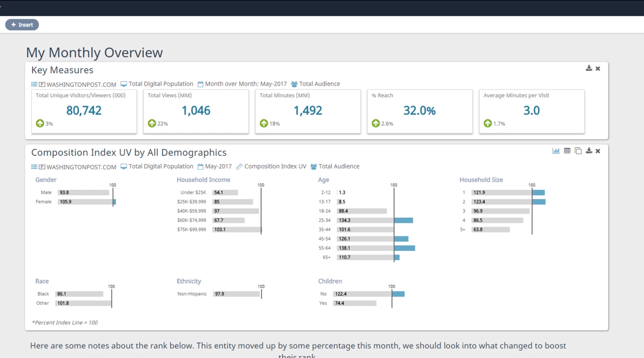This screenshot has height=358, width=644.
Task: Select the % Reach measure card
Action: (x=419, y=111)
